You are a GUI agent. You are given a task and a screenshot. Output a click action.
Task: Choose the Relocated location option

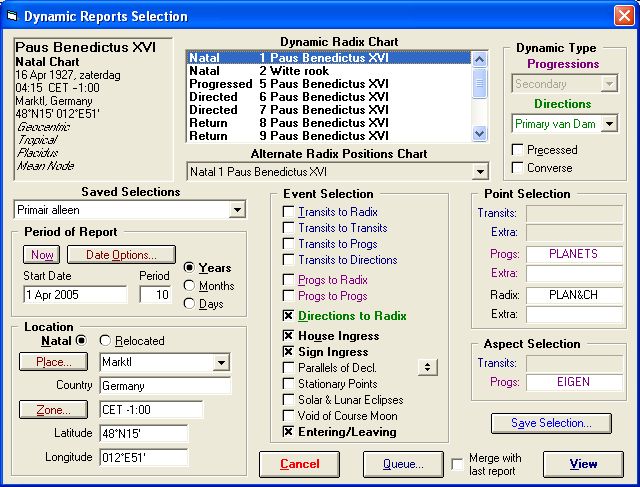[x=106, y=341]
